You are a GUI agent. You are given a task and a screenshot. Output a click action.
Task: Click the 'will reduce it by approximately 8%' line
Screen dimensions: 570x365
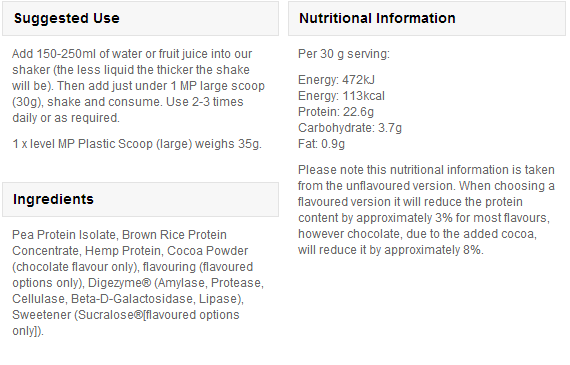click(x=391, y=250)
